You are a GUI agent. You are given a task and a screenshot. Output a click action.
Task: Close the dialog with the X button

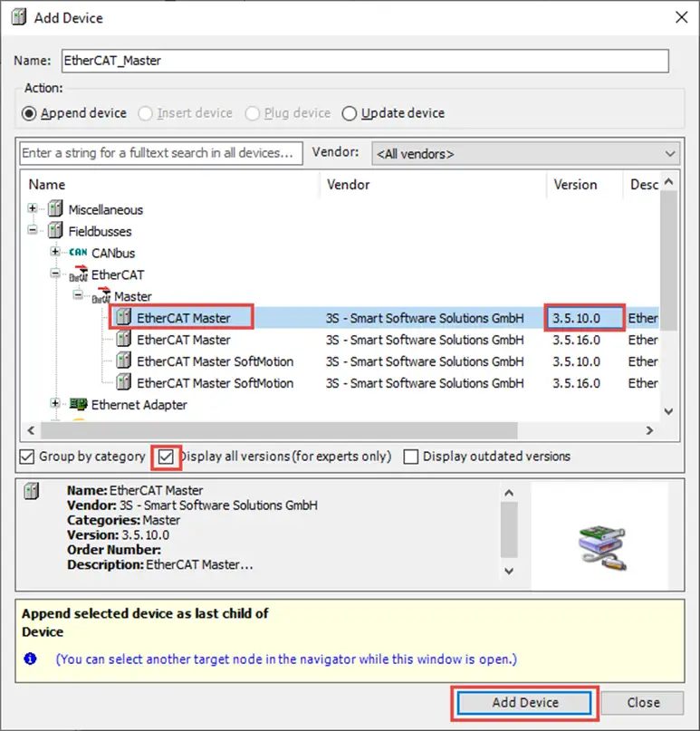point(681,17)
